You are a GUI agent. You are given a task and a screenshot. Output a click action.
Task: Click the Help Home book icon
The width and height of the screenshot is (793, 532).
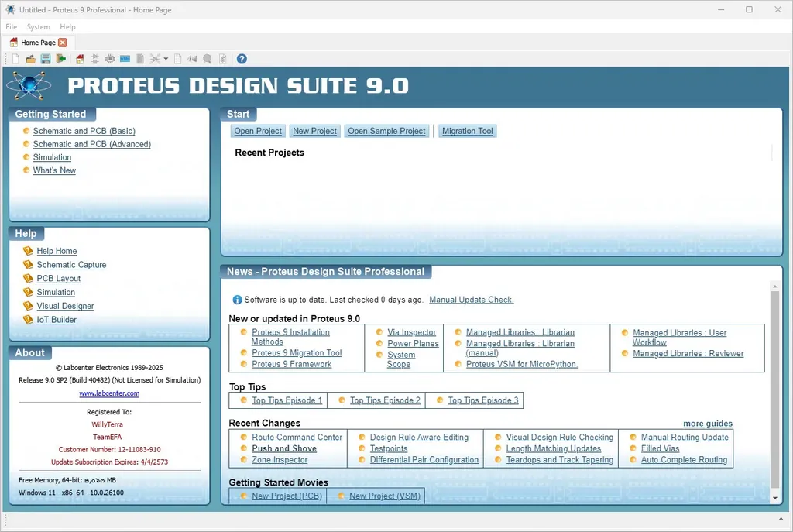pos(29,251)
